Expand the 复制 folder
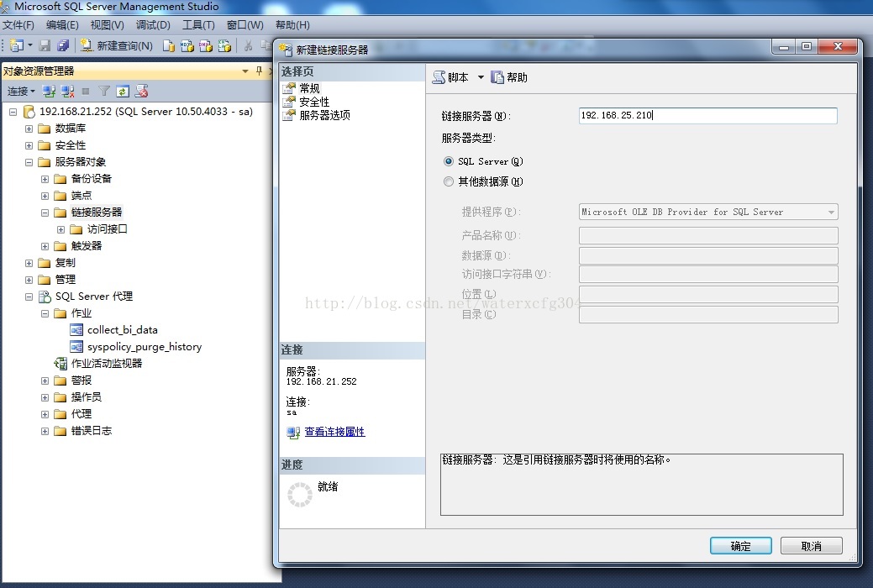 pyautogui.click(x=29, y=264)
